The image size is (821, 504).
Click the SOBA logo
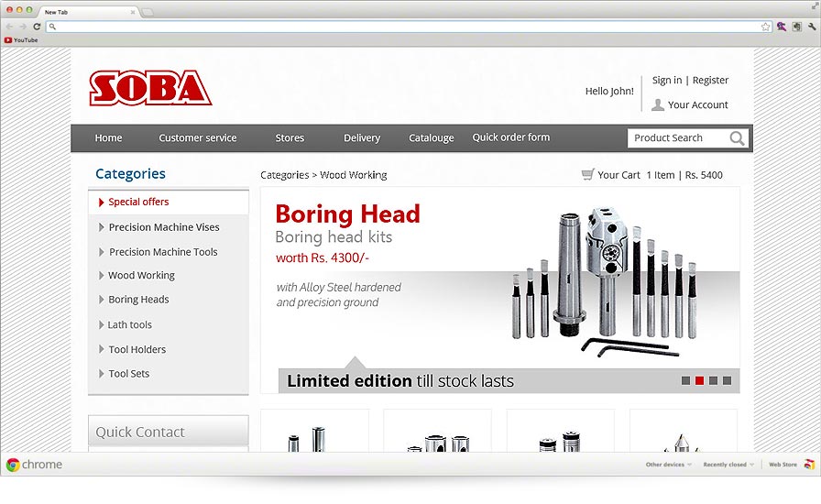coord(150,89)
